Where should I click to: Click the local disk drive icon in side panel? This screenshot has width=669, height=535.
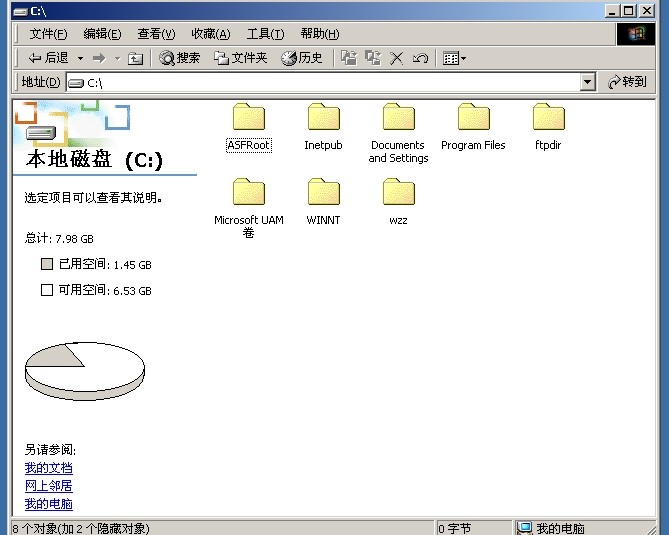coord(41,133)
